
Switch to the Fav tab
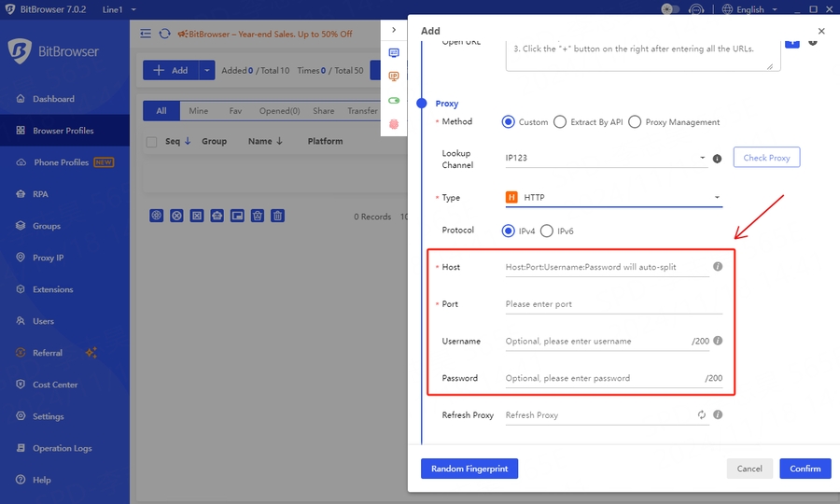[x=235, y=111]
